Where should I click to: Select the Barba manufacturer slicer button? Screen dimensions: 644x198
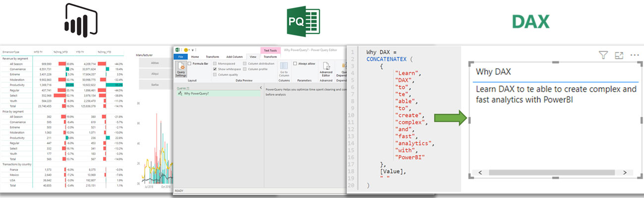coord(155,84)
